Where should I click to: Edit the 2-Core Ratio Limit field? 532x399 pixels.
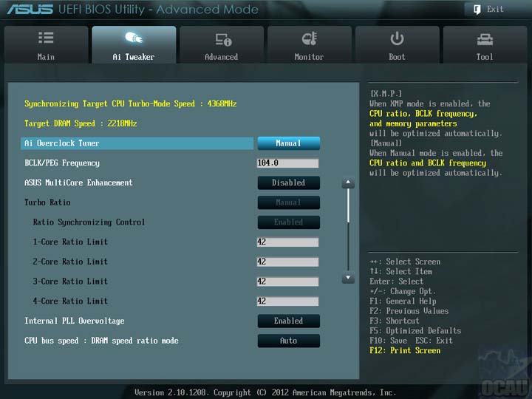287,262
